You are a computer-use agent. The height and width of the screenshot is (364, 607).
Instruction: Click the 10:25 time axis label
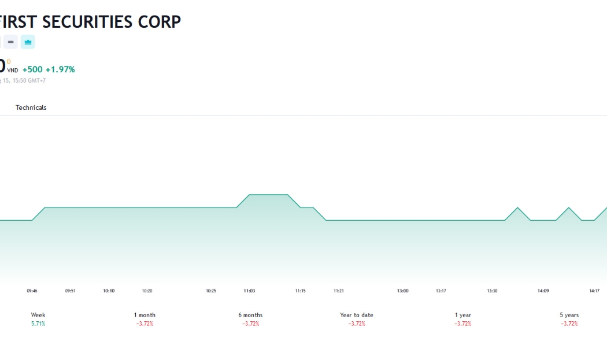point(211,291)
